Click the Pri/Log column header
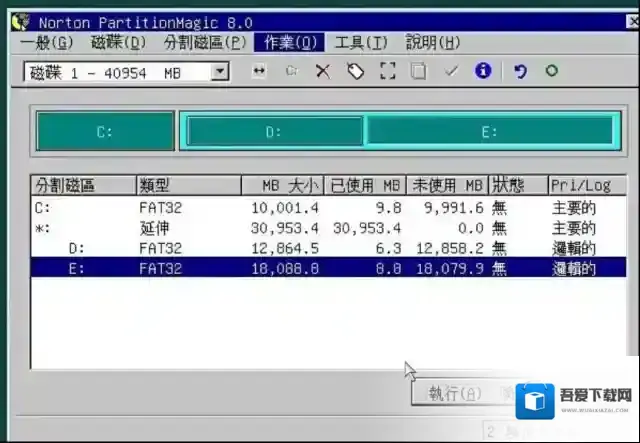 click(587, 186)
